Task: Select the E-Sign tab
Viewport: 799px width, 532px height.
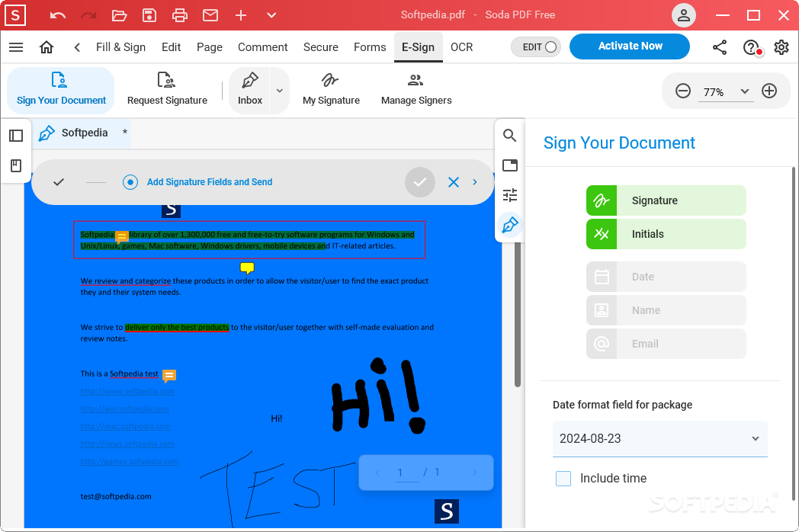Action: pyautogui.click(x=419, y=47)
